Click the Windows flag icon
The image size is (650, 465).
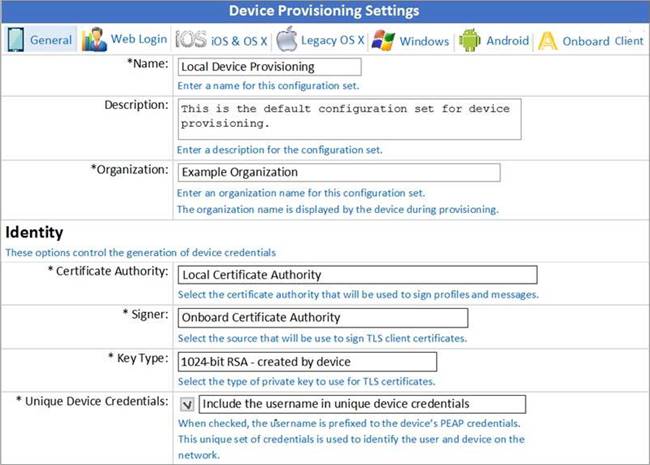(382, 41)
